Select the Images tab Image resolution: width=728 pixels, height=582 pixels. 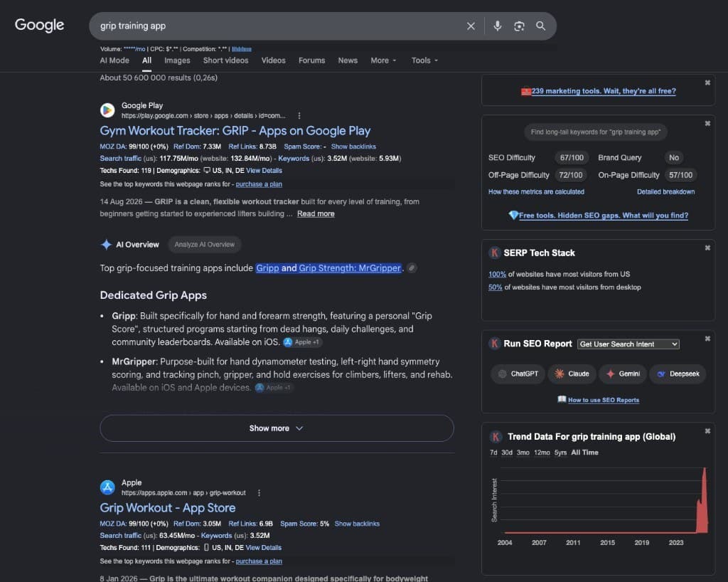coord(177,60)
